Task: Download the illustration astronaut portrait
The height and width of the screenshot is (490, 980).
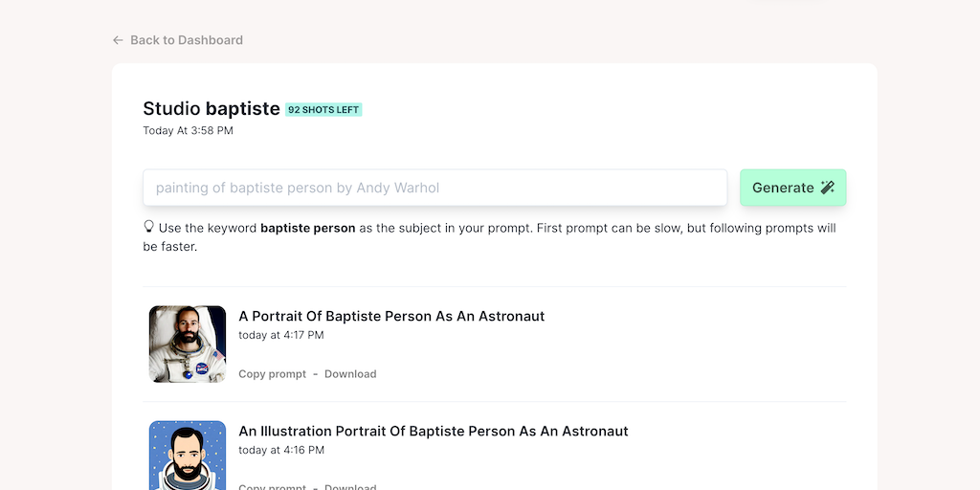Action: point(350,486)
